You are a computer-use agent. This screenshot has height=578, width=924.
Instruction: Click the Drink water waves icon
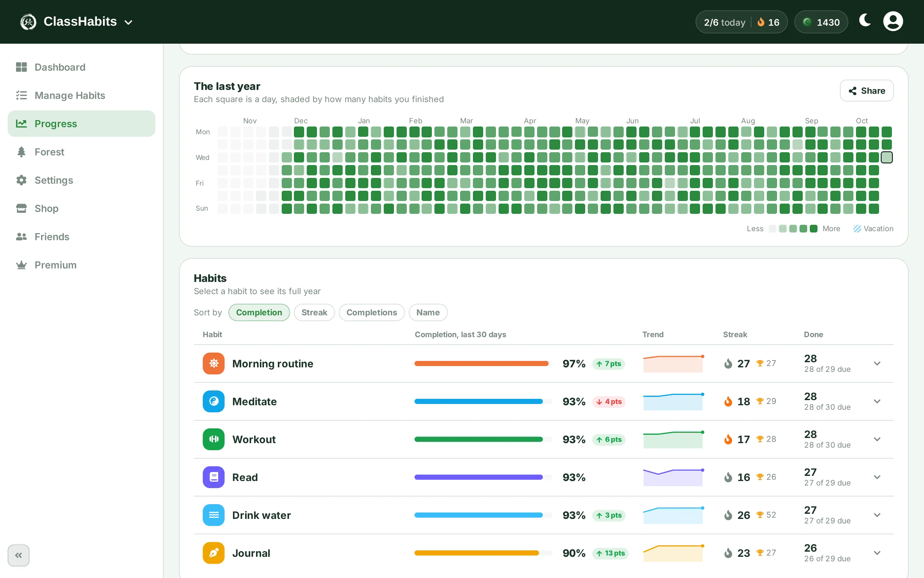[x=213, y=515]
